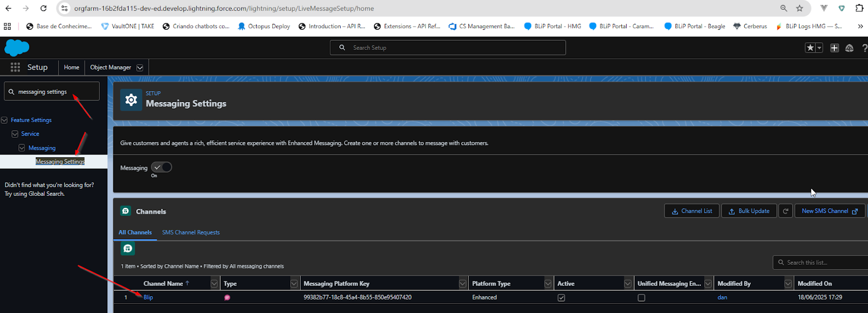Image resolution: width=868 pixels, height=313 pixels.
Task: Click the refresh channels list icon
Action: click(x=785, y=211)
